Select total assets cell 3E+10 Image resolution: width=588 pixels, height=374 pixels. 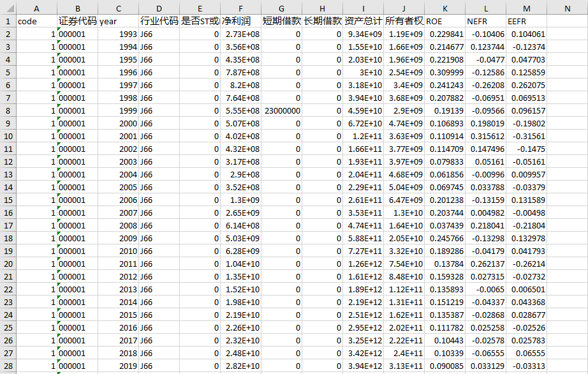click(x=363, y=72)
